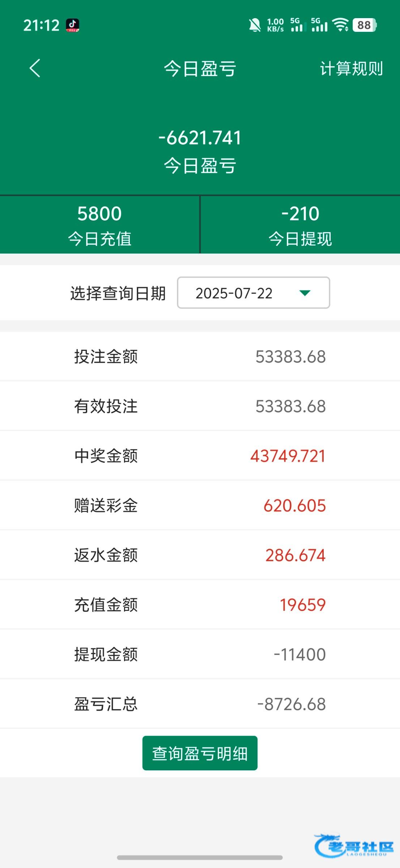
Task: Tap the Wi-Fi status icon
Action: coord(340,25)
